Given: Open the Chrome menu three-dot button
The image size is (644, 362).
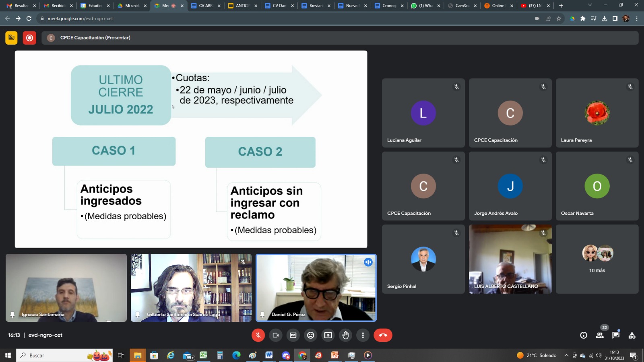Looking at the screenshot, I should click(x=637, y=19).
